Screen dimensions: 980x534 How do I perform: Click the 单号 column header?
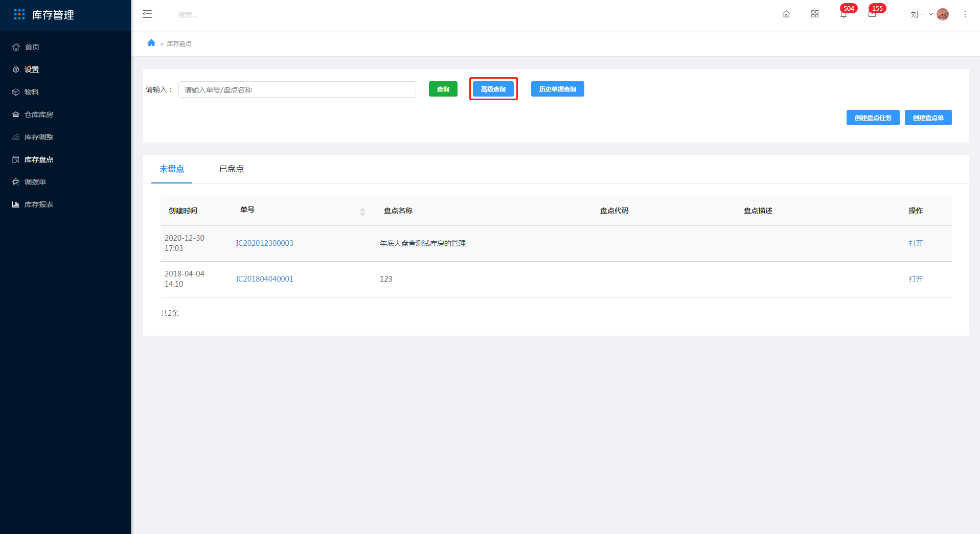pos(247,210)
